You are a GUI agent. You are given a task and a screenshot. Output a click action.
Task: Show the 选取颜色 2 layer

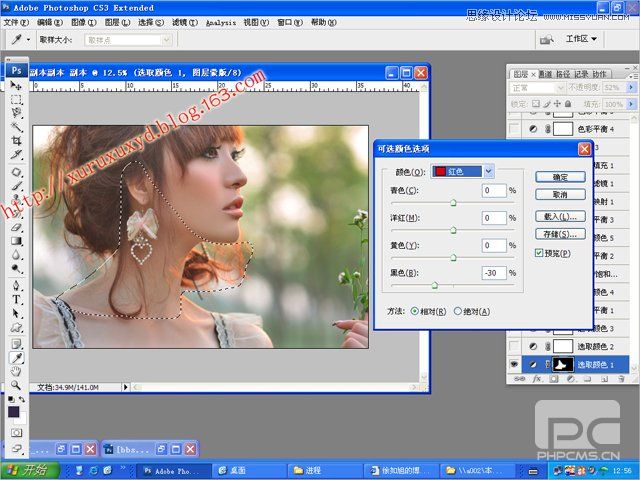tap(514, 346)
